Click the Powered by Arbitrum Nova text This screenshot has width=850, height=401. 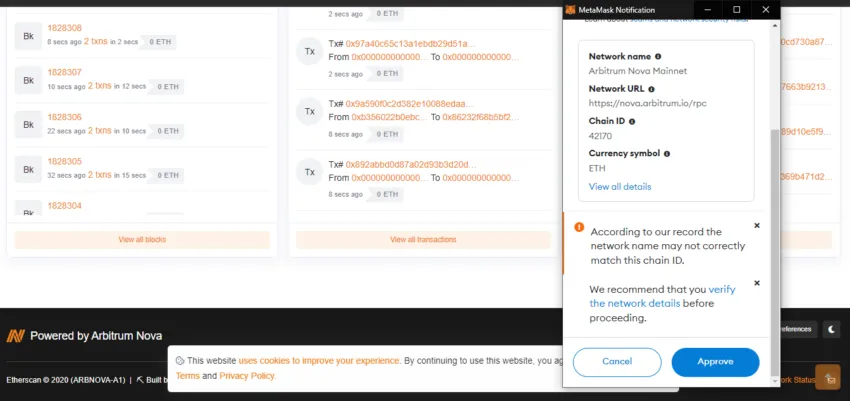coord(96,336)
